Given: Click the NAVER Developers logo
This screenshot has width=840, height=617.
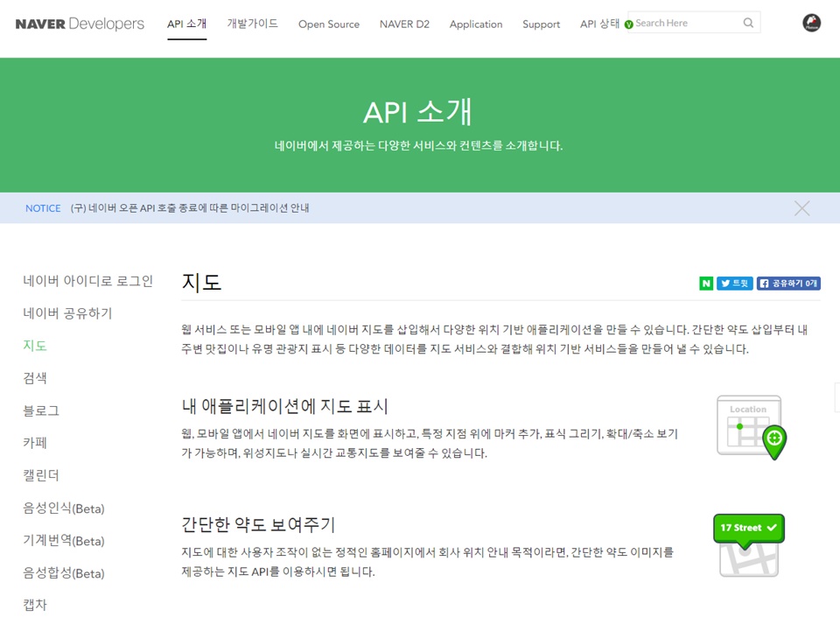Looking at the screenshot, I should pos(80,24).
